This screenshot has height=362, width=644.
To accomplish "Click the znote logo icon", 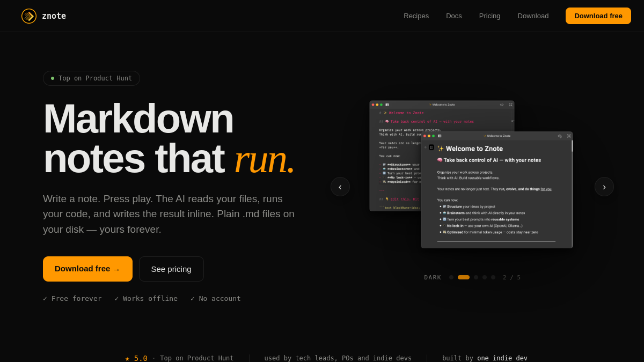I will (x=29, y=16).
